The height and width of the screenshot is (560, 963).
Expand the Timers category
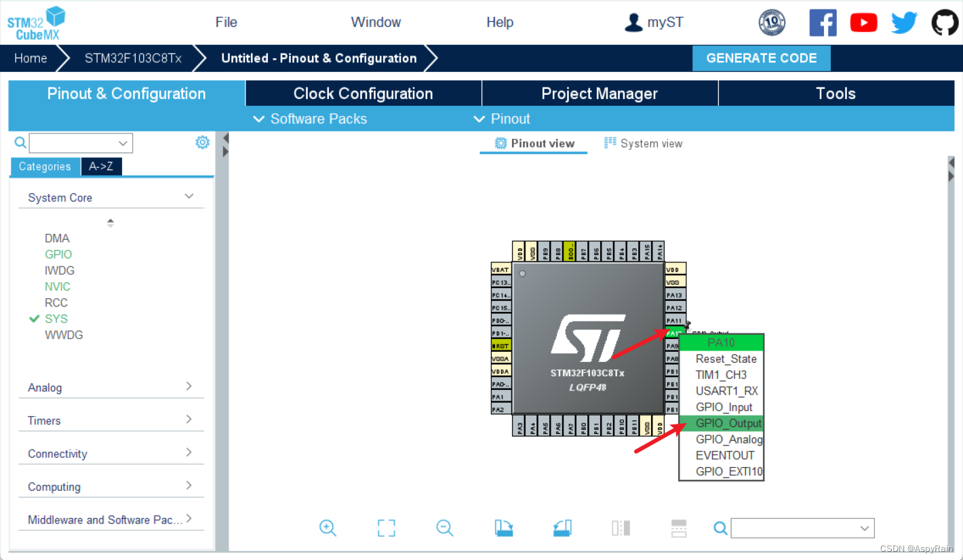click(189, 420)
